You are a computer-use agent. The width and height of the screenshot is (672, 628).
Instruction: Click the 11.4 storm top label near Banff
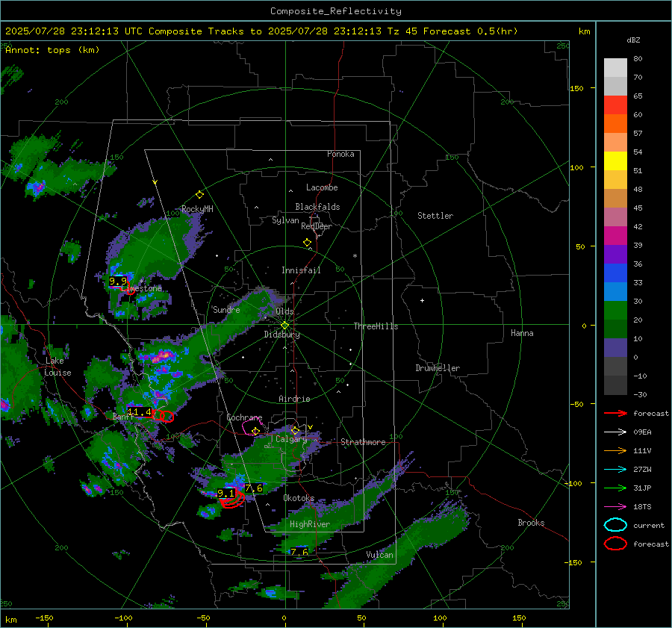pyautogui.click(x=140, y=412)
